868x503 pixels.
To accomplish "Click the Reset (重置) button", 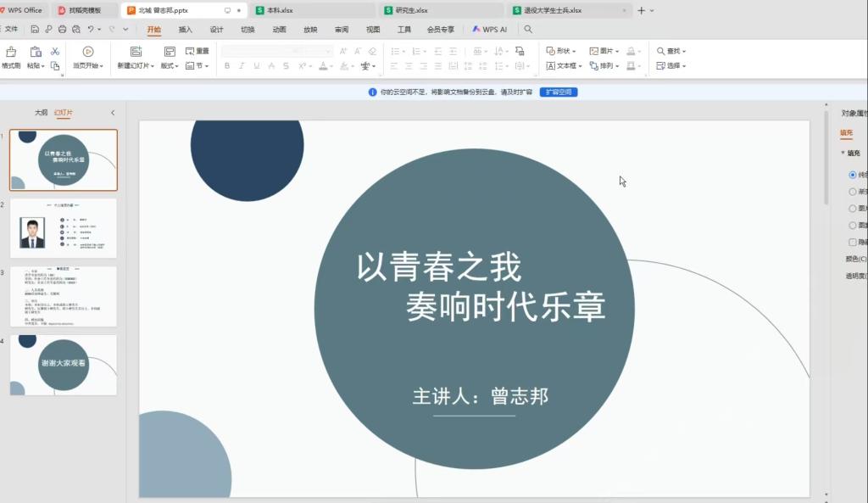I will [198, 51].
